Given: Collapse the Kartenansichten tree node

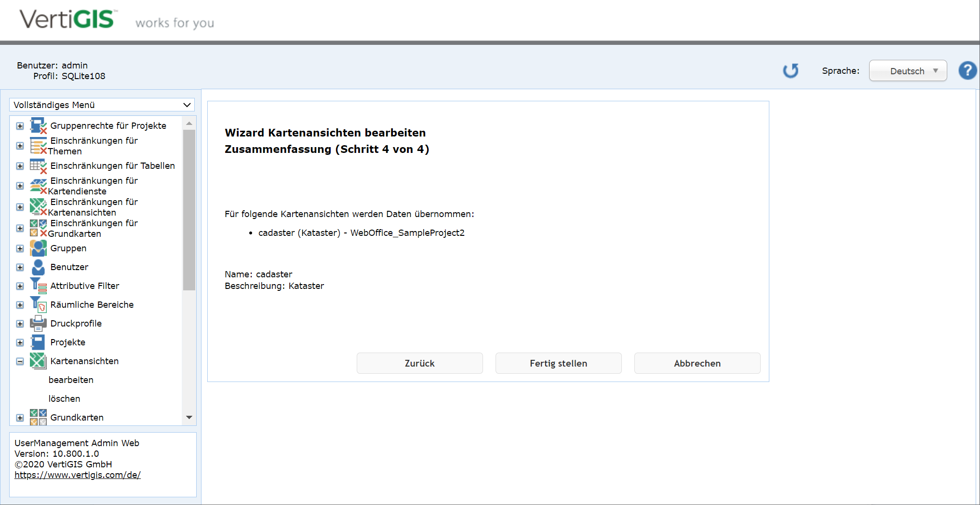Looking at the screenshot, I should click(x=20, y=361).
